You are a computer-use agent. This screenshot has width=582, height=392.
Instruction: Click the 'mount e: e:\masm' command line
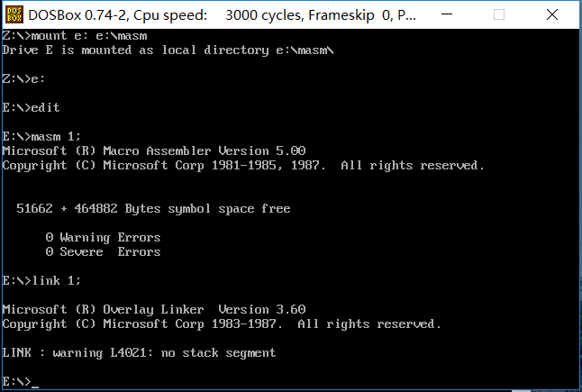pos(77,36)
